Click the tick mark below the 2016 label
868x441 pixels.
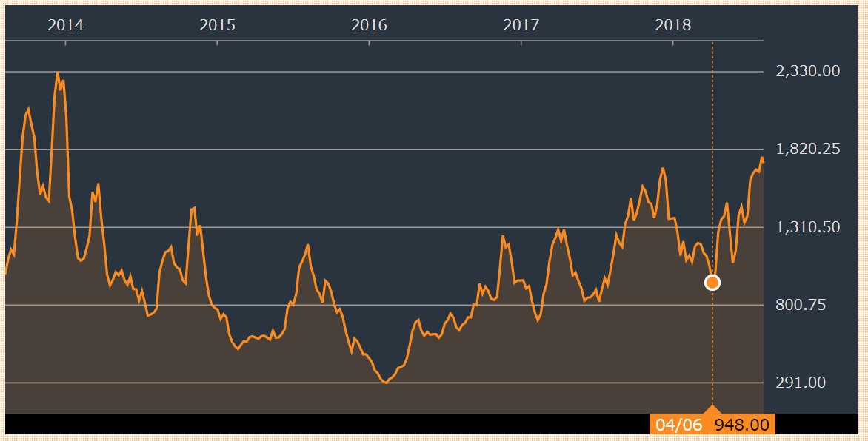[x=370, y=43]
